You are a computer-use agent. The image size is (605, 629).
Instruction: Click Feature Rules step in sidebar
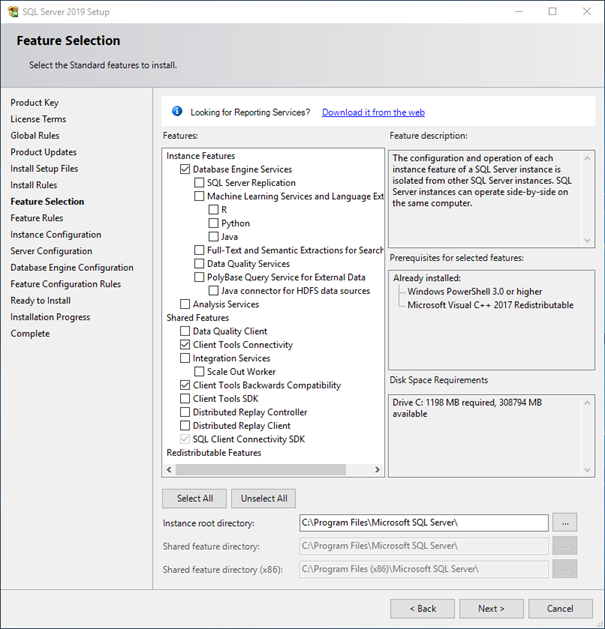point(37,218)
